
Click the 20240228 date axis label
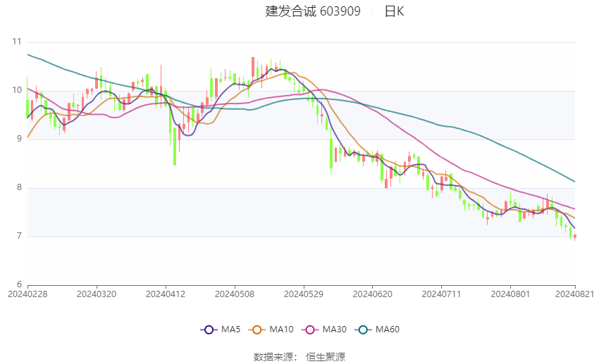(x=27, y=294)
